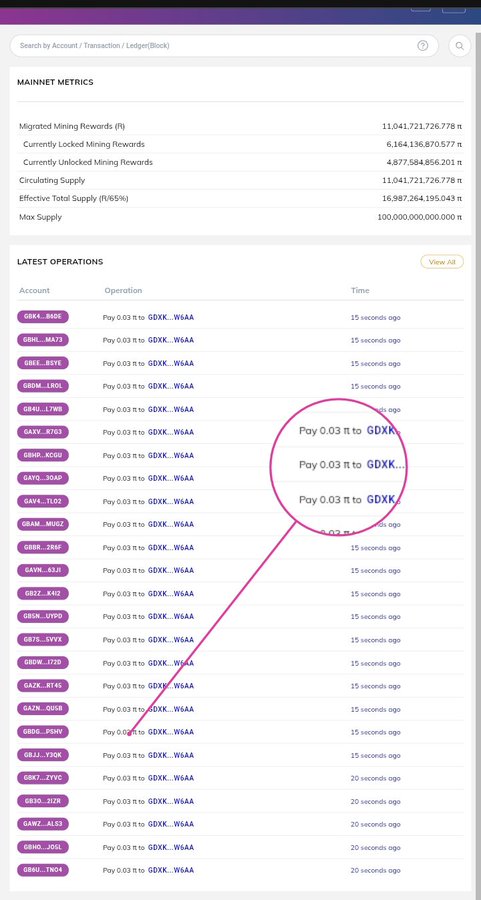Open the search help question-mark icon

coord(423,46)
